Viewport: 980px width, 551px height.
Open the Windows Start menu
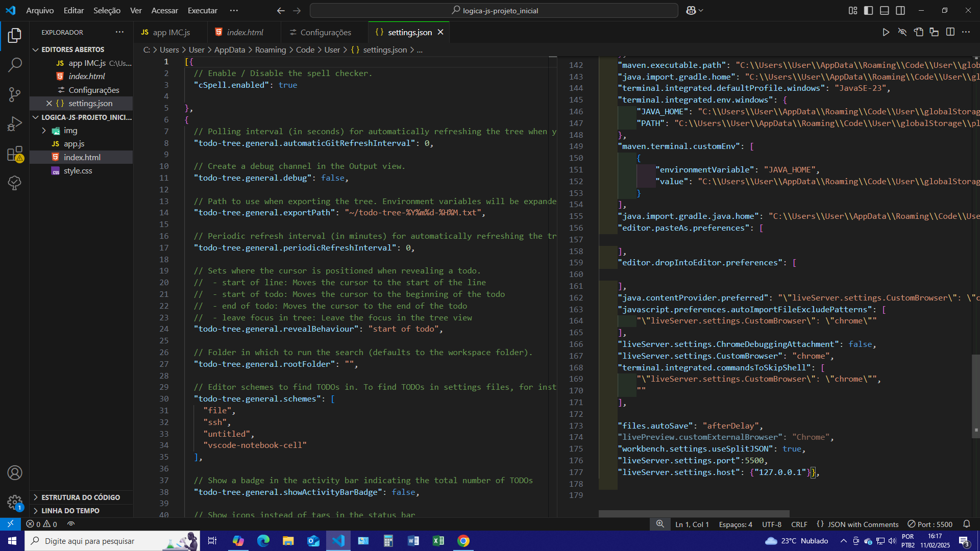point(12,541)
